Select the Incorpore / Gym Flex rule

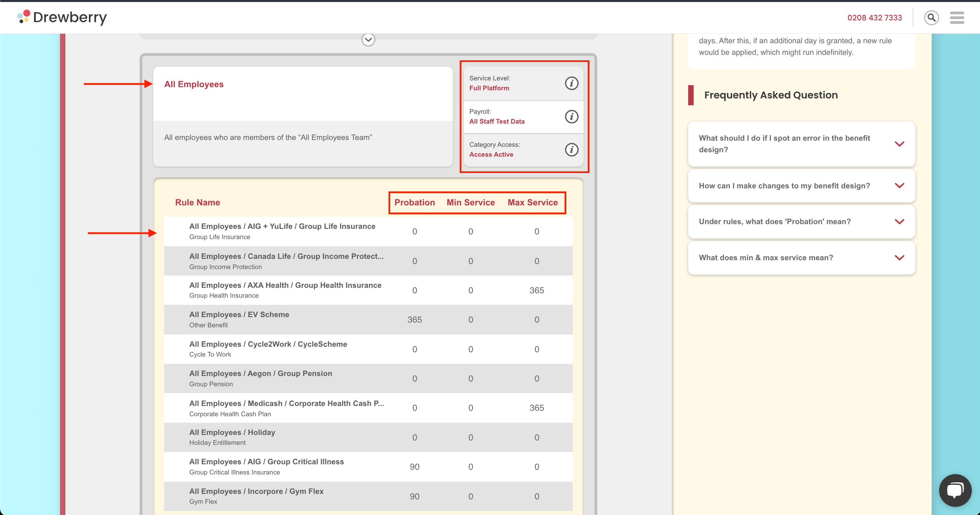368,496
